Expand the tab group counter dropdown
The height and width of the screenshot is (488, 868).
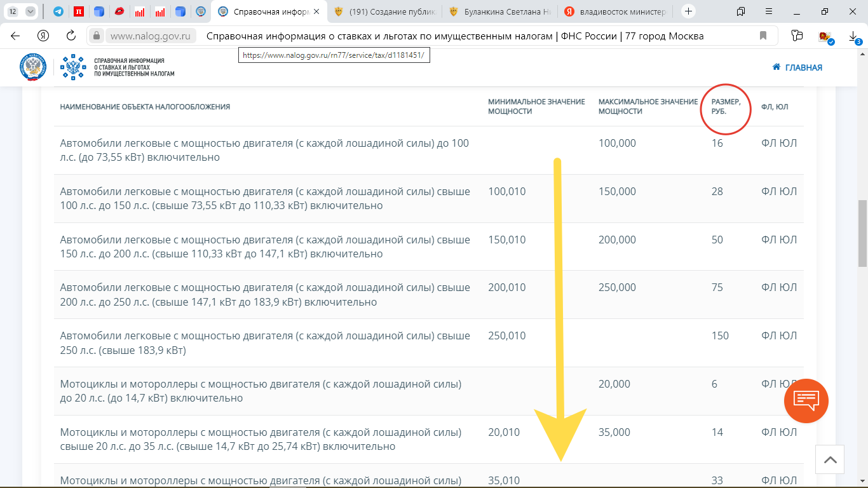[x=30, y=11]
